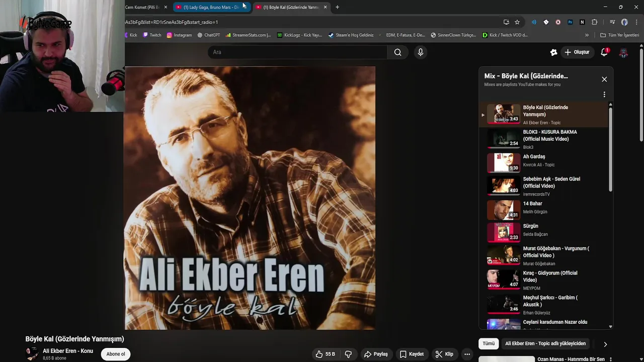Open YouTube notifications bell
This screenshot has height=362, width=644.
(x=604, y=52)
